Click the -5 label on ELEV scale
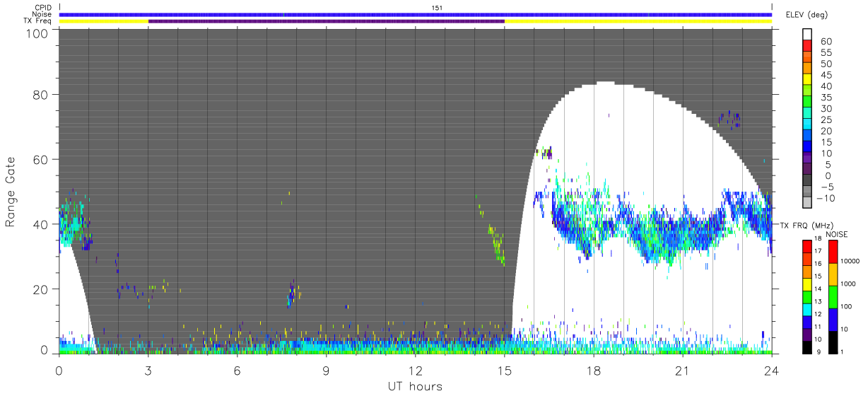Image resolution: width=868 pixels, height=401 pixels. pos(826,187)
